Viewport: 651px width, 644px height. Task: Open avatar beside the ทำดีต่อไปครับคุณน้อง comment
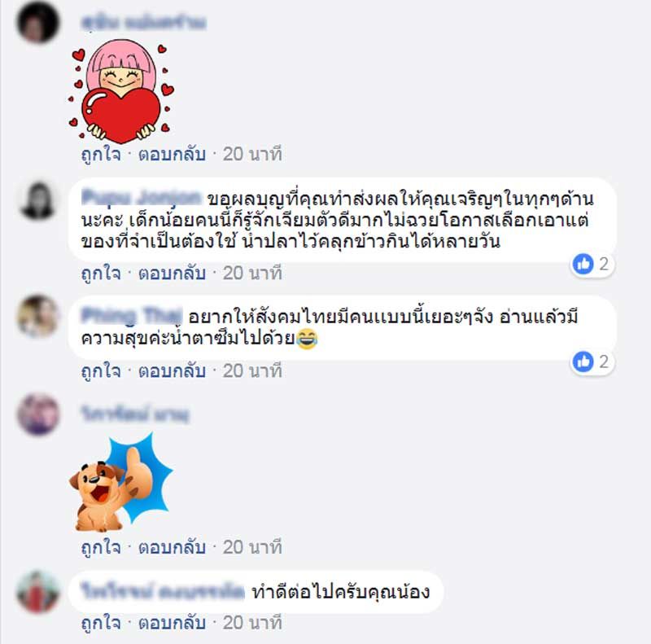click(x=38, y=592)
